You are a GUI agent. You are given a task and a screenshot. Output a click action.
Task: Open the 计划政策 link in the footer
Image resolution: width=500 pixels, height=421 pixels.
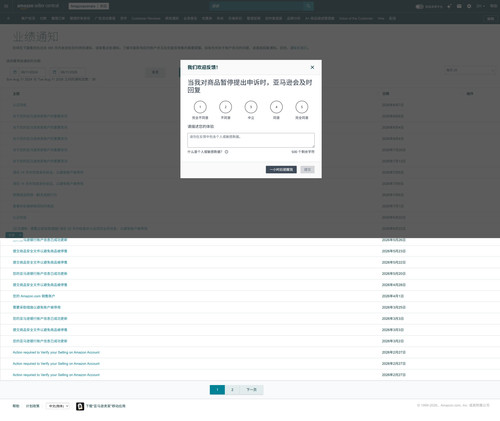point(33,406)
